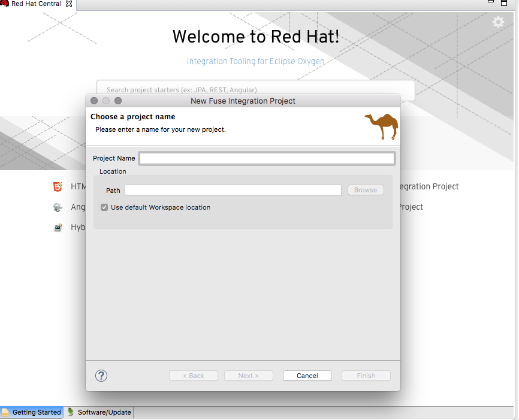Viewport: 519px width, 420px height.
Task: Open help via the question mark icon
Action: pos(101,376)
